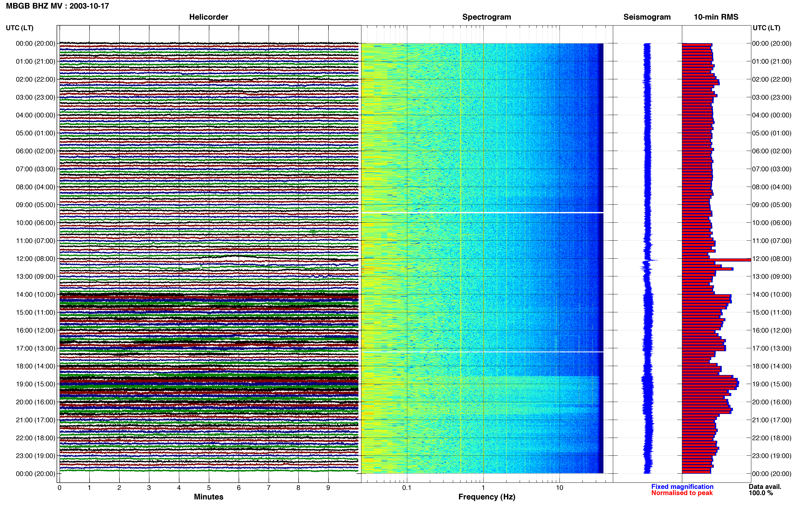Click the '10-min RMS' panel heading
The image size is (812, 508).
click(716, 17)
